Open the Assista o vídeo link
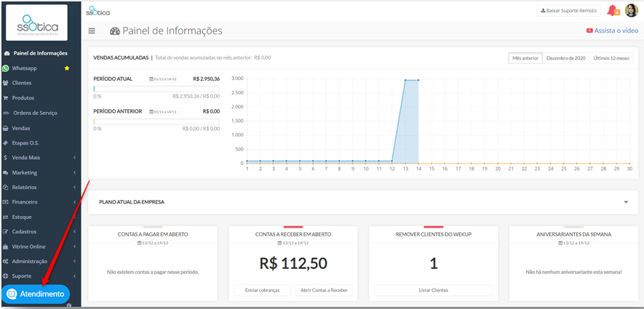This screenshot has height=309, width=644. (616, 31)
